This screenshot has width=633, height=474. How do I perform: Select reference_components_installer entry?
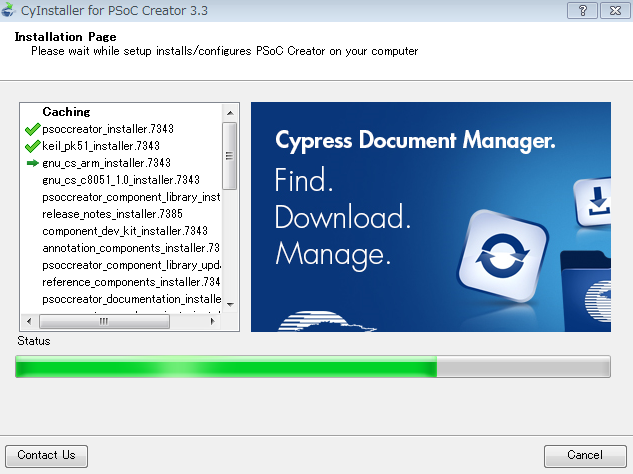[x=131, y=282]
